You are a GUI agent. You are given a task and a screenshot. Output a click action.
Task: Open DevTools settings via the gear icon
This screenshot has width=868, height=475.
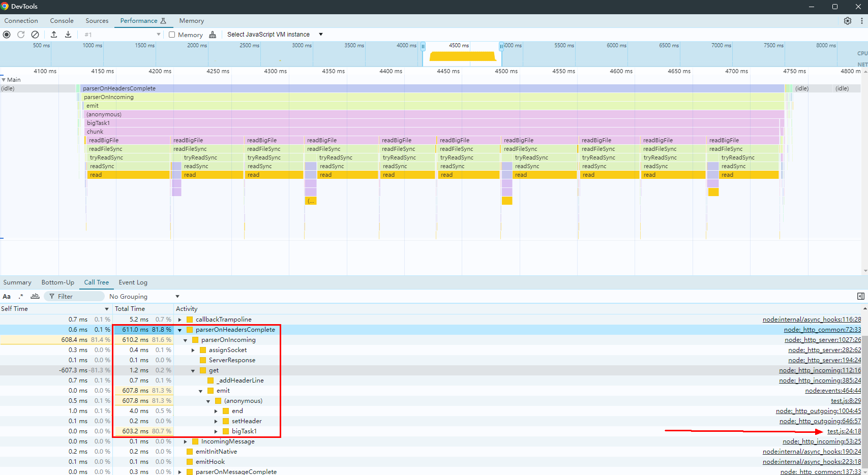tap(847, 20)
